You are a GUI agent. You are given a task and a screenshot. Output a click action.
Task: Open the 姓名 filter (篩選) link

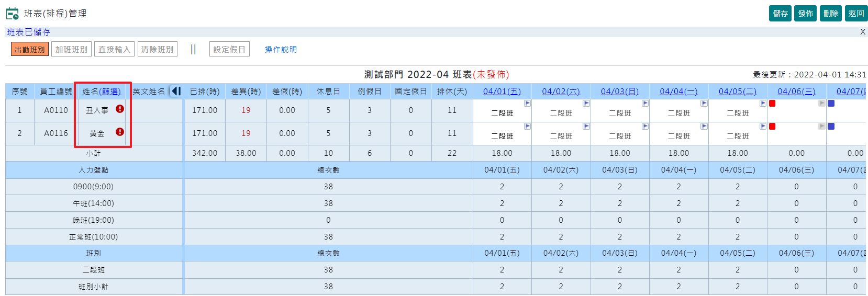coord(110,92)
